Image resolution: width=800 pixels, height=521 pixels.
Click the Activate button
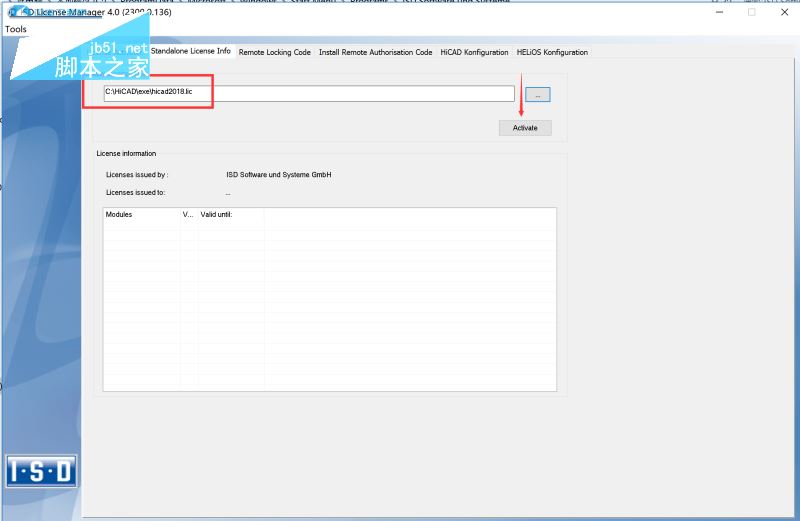525,128
